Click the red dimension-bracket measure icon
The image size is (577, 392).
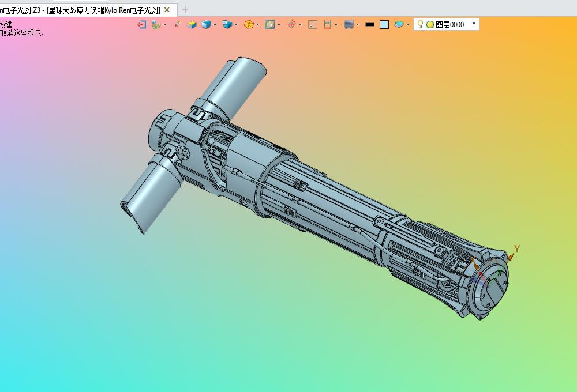click(x=327, y=25)
